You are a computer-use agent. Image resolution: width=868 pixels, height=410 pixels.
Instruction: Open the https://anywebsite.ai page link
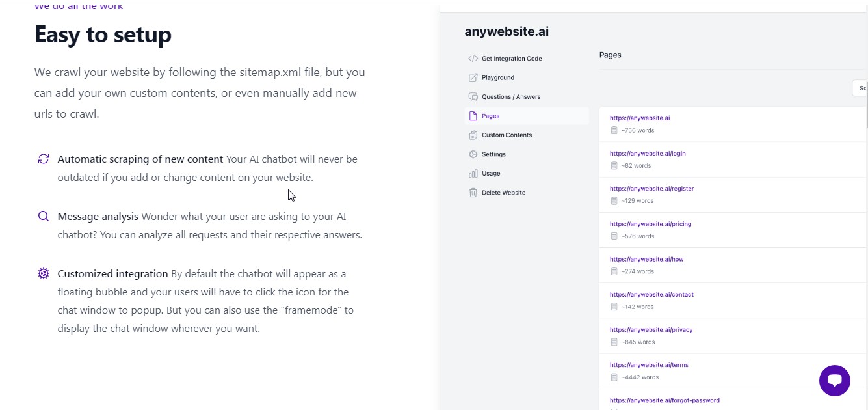pos(640,118)
